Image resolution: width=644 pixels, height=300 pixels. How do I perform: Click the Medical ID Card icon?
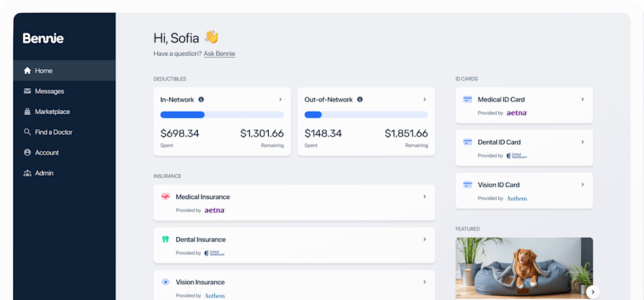468,100
